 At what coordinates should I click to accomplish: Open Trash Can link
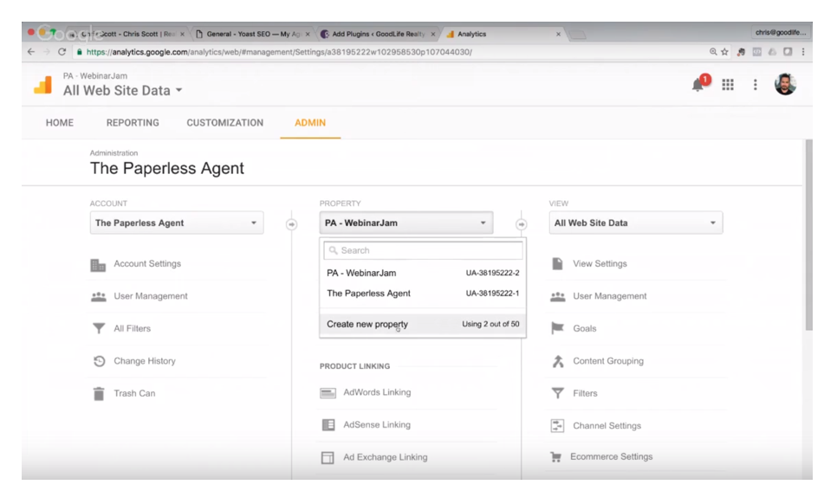click(x=134, y=394)
